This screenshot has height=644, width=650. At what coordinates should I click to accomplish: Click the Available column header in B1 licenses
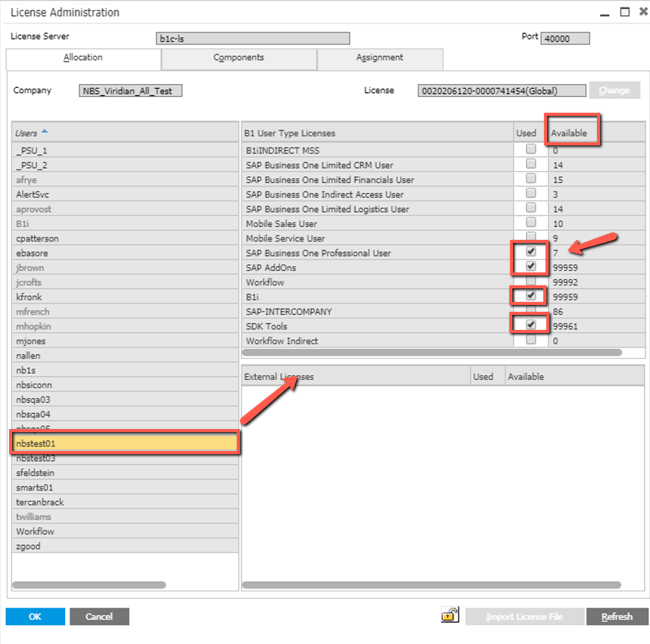[x=596, y=132]
